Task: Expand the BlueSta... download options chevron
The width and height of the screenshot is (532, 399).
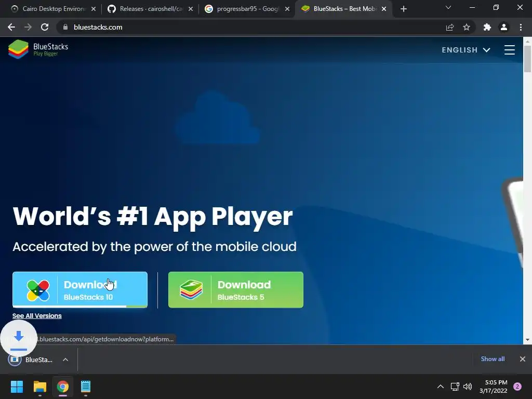Action: 65,360
